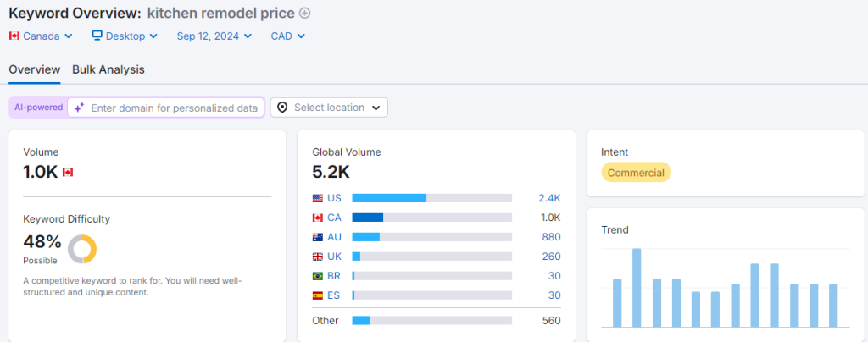
Task: Click the US flag icon
Action: tap(318, 198)
